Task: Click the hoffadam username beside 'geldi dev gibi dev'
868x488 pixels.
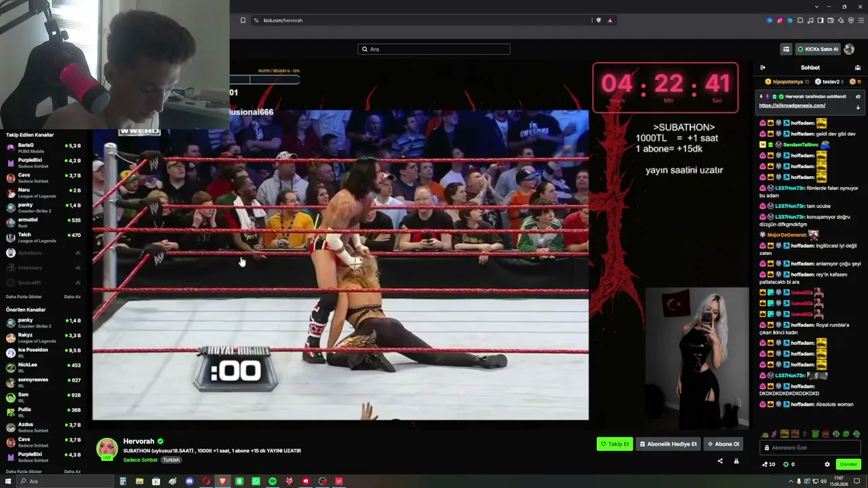Action: coord(803,134)
